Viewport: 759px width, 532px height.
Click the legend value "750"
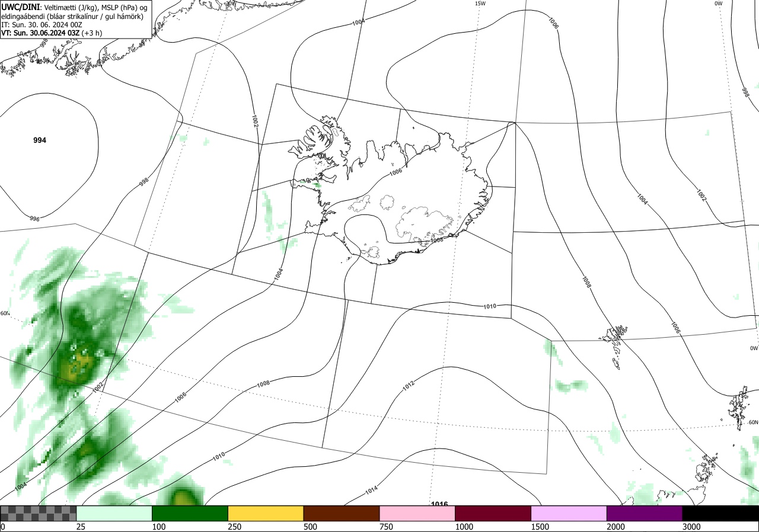pyautogui.click(x=387, y=527)
